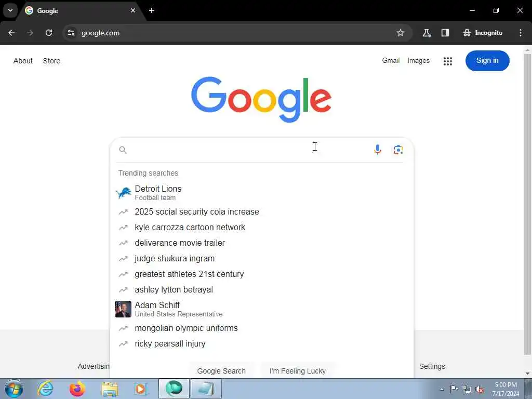
Task: Open Chrome Labs flask icon
Action: [x=427, y=33]
